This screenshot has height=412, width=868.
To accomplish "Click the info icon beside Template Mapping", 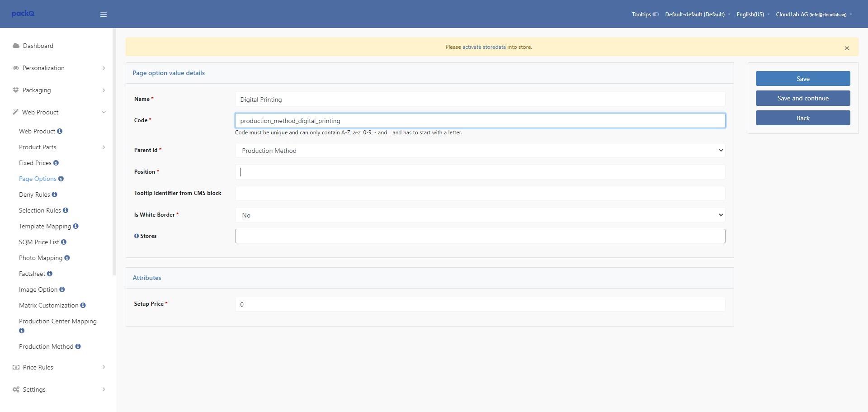I will pyautogui.click(x=75, y=226).
